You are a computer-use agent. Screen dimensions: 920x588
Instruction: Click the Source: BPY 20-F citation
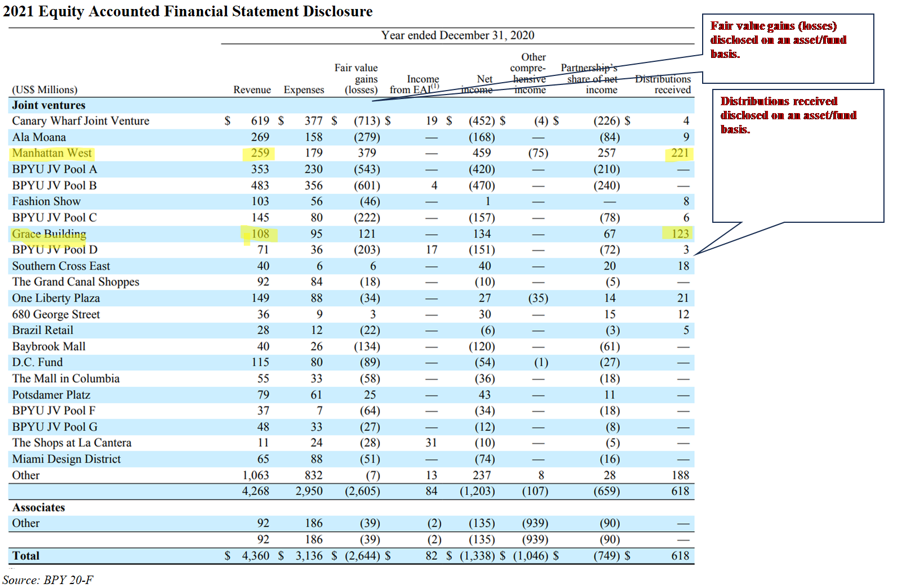[x=47, y=578]
